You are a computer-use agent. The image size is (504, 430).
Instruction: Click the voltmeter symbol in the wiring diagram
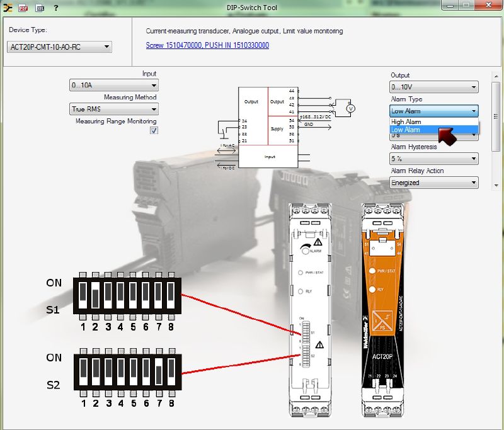click(351, 108)
